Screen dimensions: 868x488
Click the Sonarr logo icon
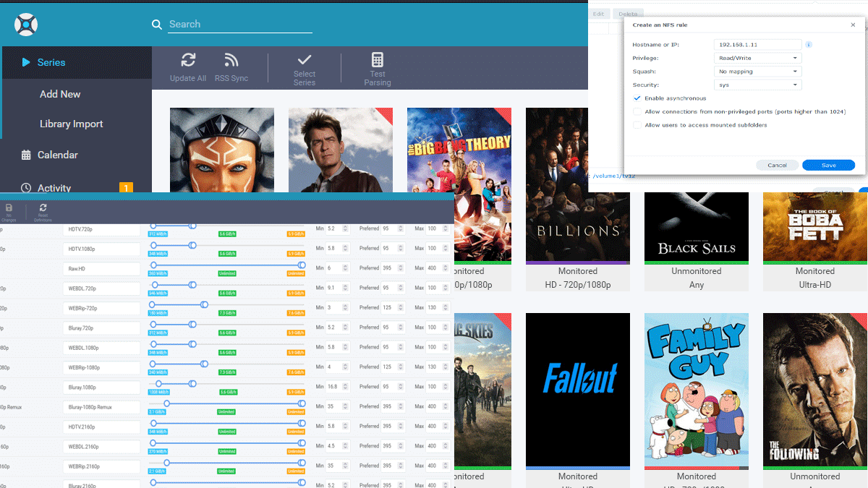(x=26, y=25)
